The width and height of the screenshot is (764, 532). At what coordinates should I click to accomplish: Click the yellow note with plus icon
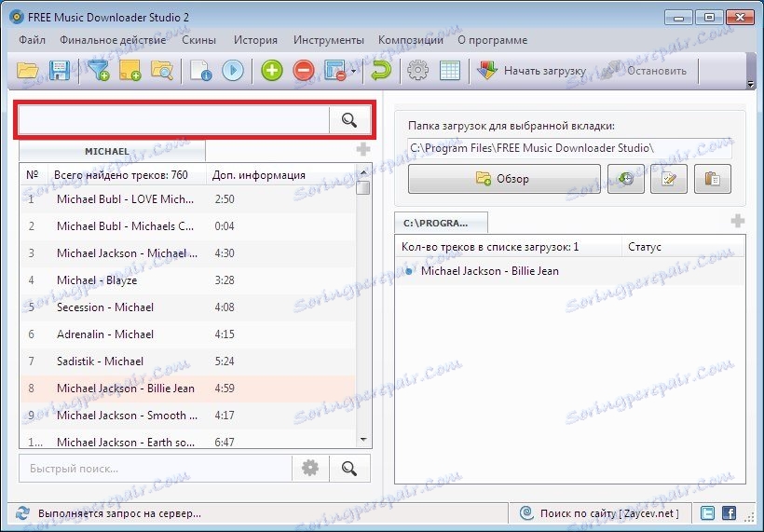(130, 71)
